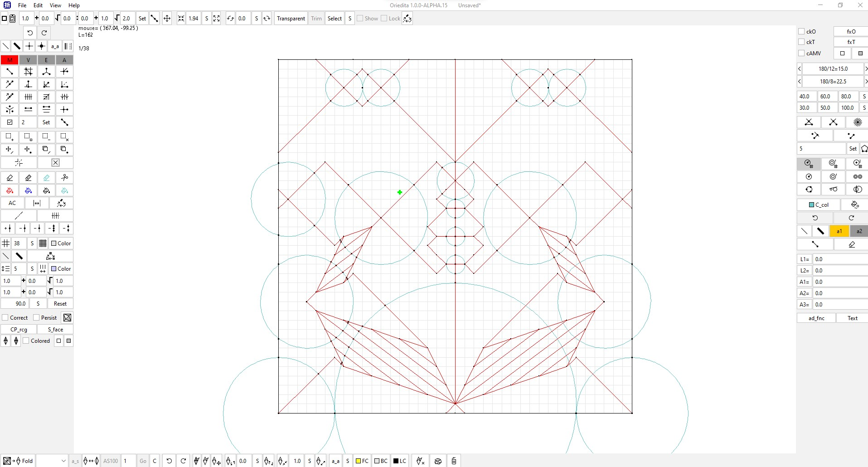
Task: Toggle the checked box beside value 2
Action: click(10, 122)
